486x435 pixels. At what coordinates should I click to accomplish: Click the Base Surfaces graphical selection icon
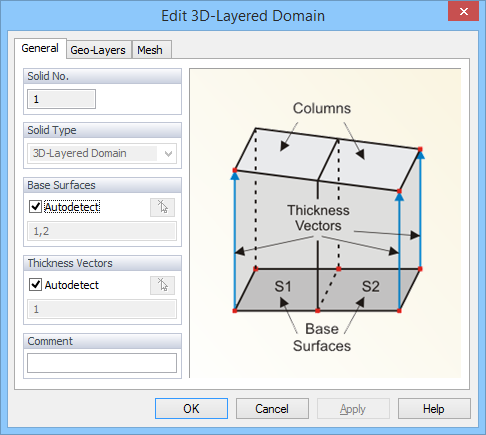coord(162,207)
